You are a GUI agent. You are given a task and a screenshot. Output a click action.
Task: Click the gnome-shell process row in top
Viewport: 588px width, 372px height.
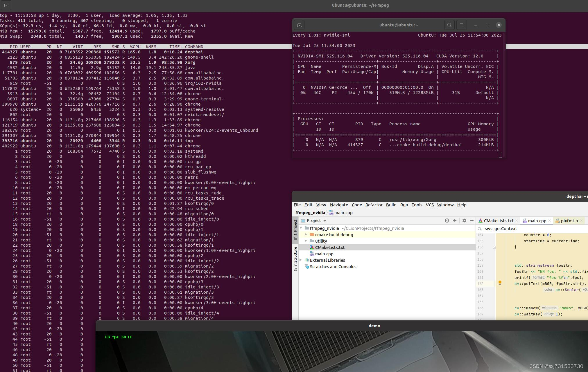[x=146, y=57]
